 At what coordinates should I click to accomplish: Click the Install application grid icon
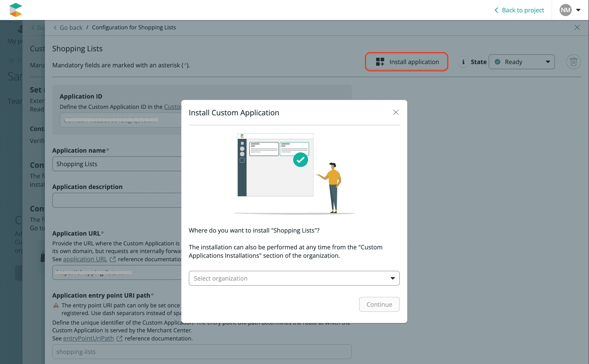[380, 62]
